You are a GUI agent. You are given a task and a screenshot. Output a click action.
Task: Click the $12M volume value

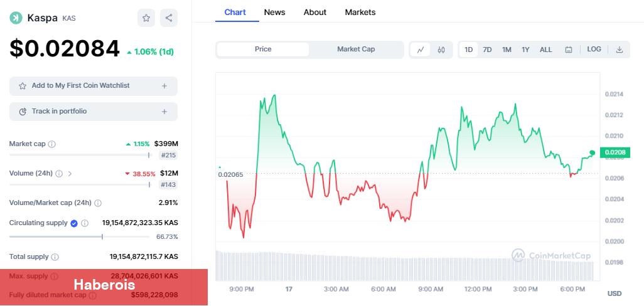(x=169, y=174)
